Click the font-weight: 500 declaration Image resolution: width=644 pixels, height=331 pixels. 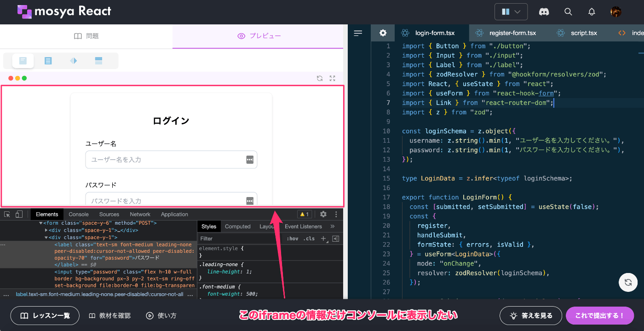(x=233, y=294)
